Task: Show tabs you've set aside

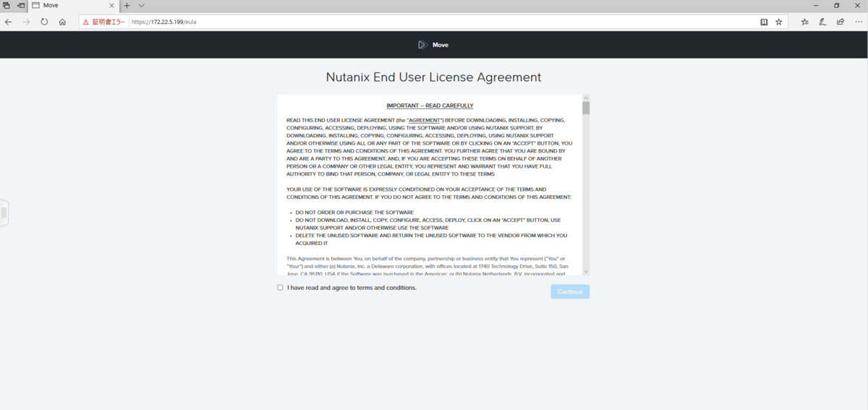Action: 6,5
